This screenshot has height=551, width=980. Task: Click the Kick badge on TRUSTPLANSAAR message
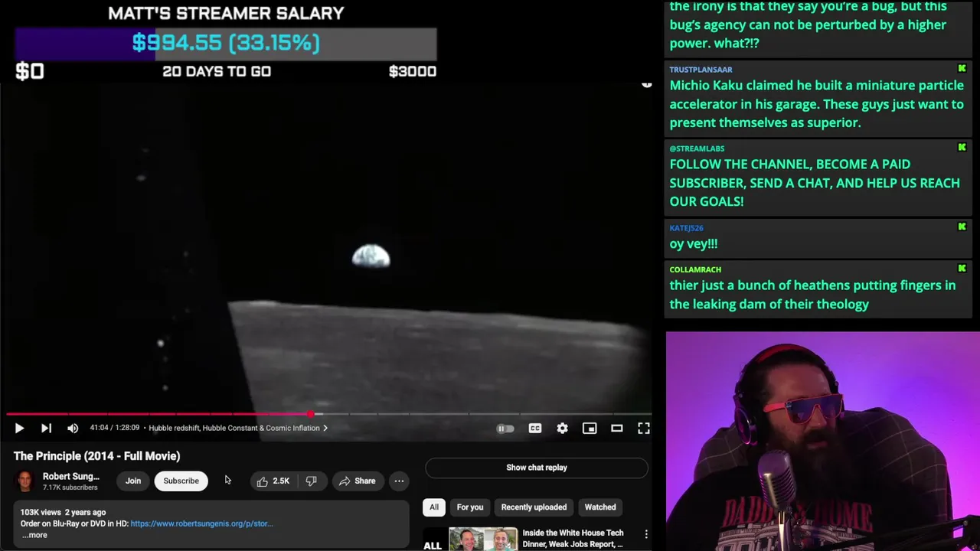(x=962, y=69)
